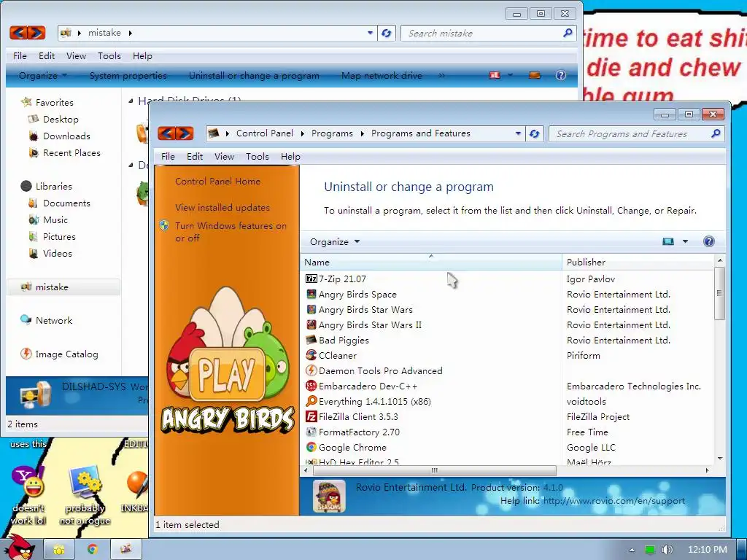The height and width of the screenshot is (560, 747).
Task: Sort by the Publisher column header
Action: (638, 262)
